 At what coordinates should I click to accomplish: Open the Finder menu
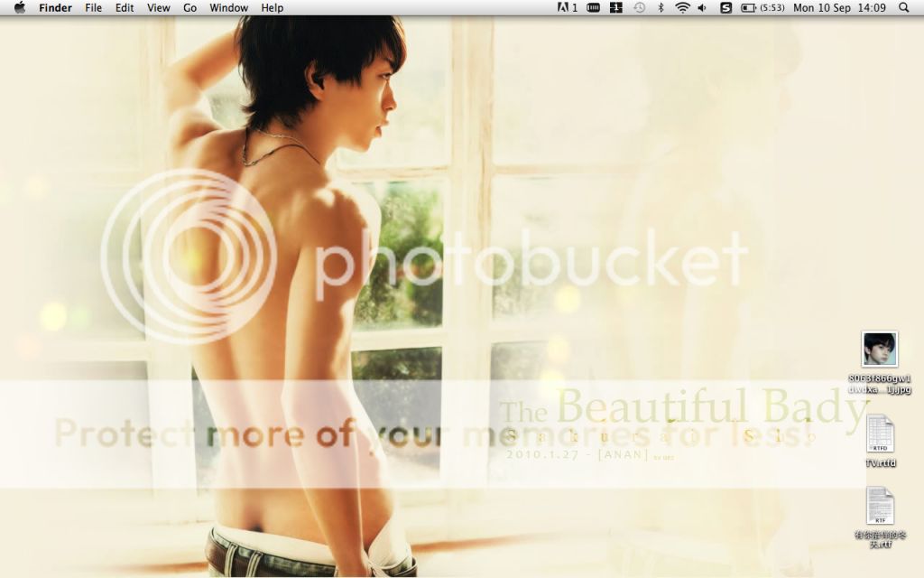(55, 8)
